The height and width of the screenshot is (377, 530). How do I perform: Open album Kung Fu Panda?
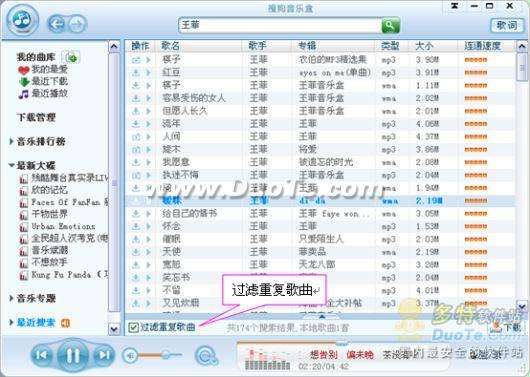[64, 275]
